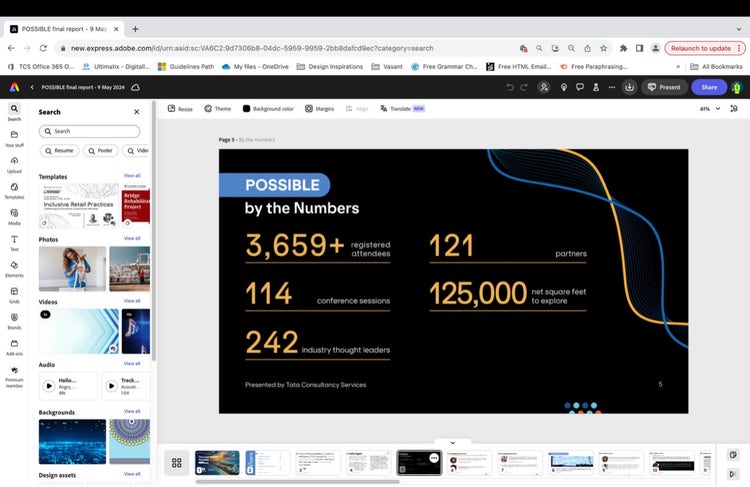
Task: Expand the 61% zoom level dropdown
Action: point(708,108)
